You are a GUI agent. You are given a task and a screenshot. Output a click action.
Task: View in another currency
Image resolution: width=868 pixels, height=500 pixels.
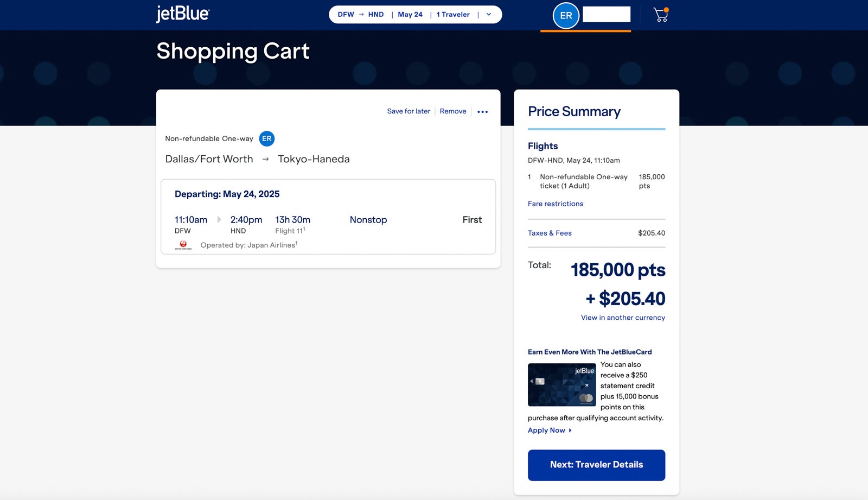pyautogui.click(x=623, y=318)
